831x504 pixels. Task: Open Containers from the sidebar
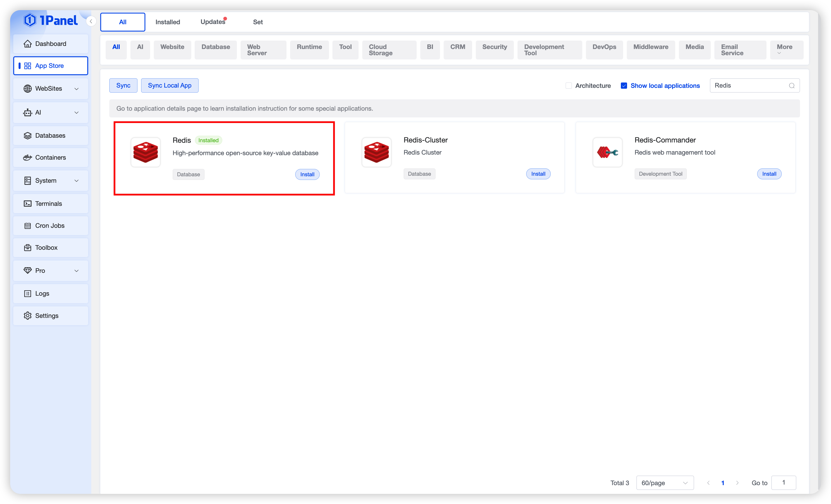click(51, 157)
